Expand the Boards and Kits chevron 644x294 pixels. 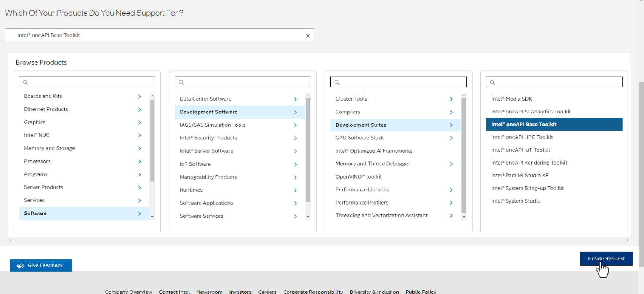[139, 96]
